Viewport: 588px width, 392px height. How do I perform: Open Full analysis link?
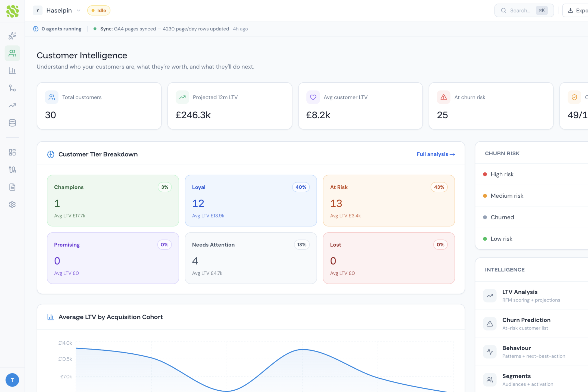(435, 154)
